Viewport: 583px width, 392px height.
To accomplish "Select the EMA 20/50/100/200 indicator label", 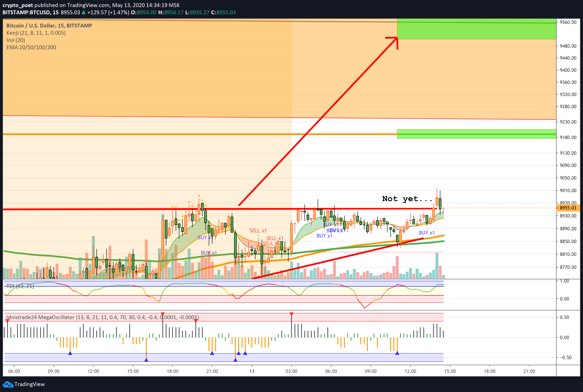I will coord(31,47).
